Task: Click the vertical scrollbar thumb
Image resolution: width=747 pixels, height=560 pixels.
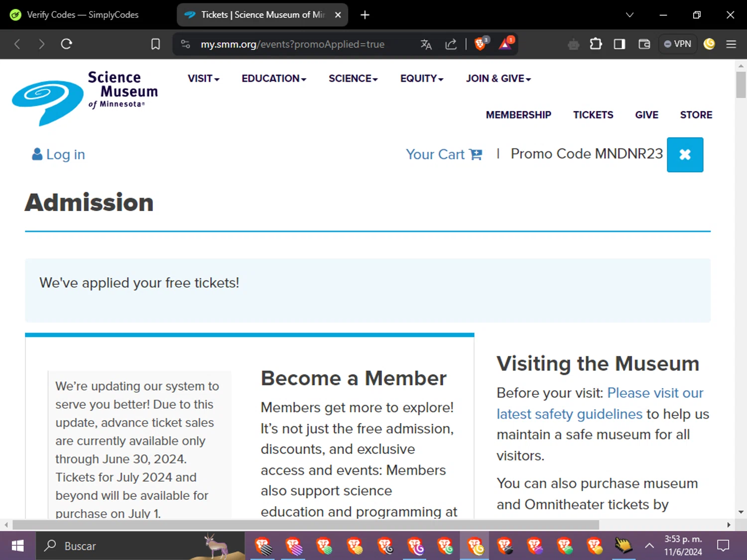Action: click(x=741, y=85)
